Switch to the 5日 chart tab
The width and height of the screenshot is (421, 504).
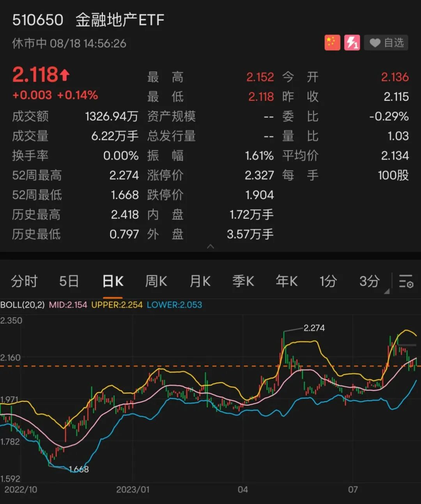click(x=69, y=281)
